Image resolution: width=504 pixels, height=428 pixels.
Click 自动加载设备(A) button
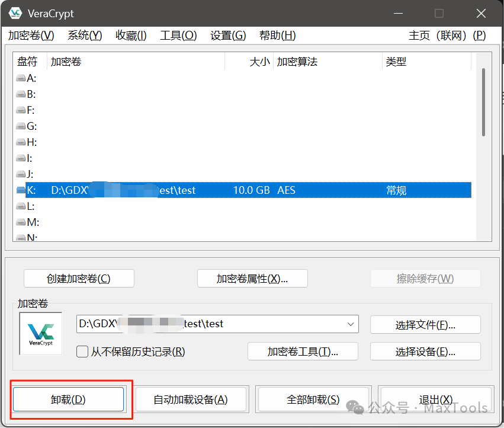click(191, 400)
